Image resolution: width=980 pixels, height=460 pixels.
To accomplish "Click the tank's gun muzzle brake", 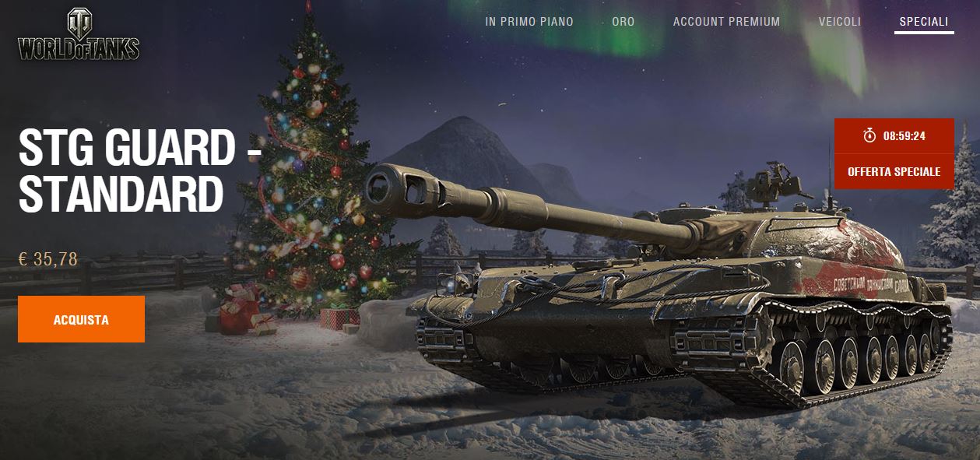I will click(x=397, y=187).
